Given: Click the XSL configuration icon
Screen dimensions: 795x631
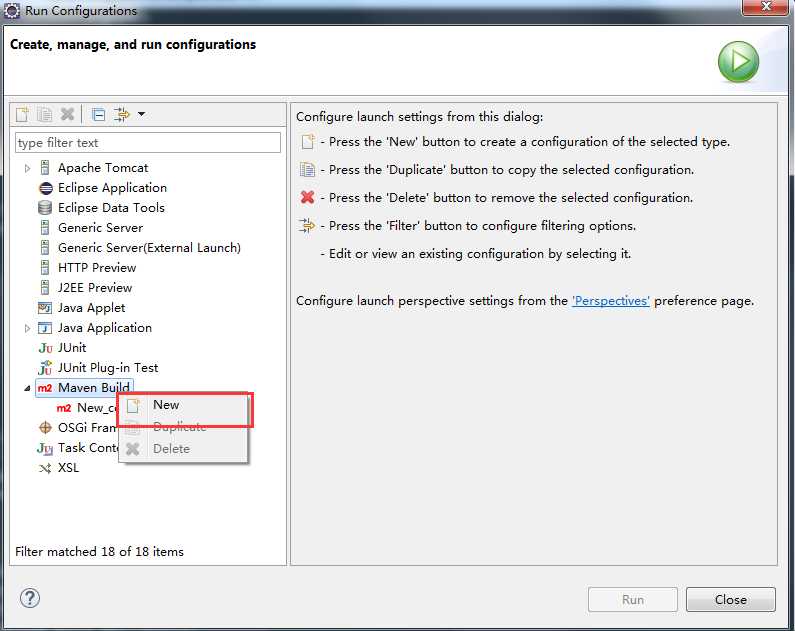Looking at the screenshot, I should click(x=45, y=468).
